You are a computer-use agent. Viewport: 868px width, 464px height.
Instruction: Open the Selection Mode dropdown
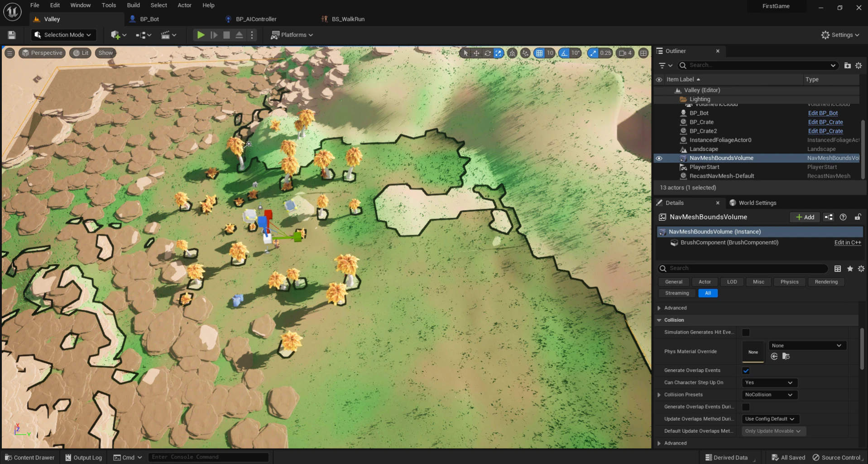click(x=63, y=35)
